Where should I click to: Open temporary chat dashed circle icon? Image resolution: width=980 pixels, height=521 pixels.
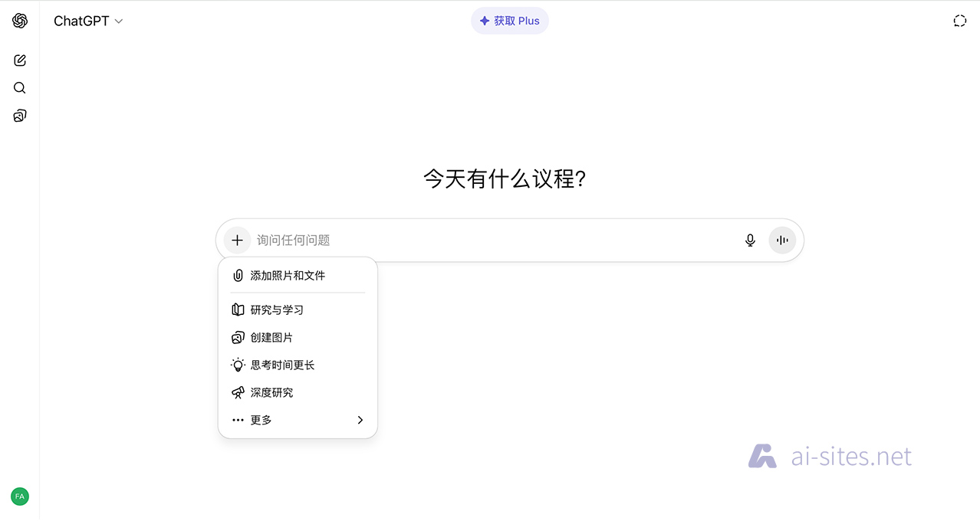tap(959, 21)
